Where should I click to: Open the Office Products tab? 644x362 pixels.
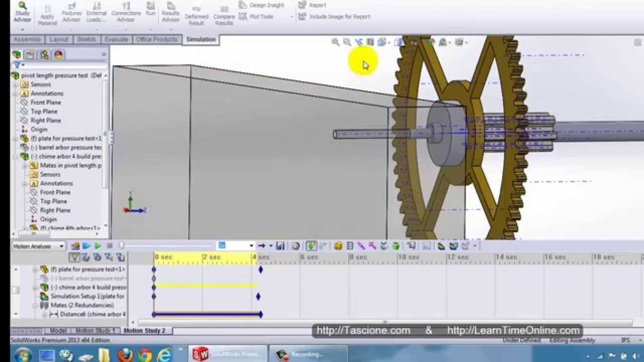click(157, 39)
